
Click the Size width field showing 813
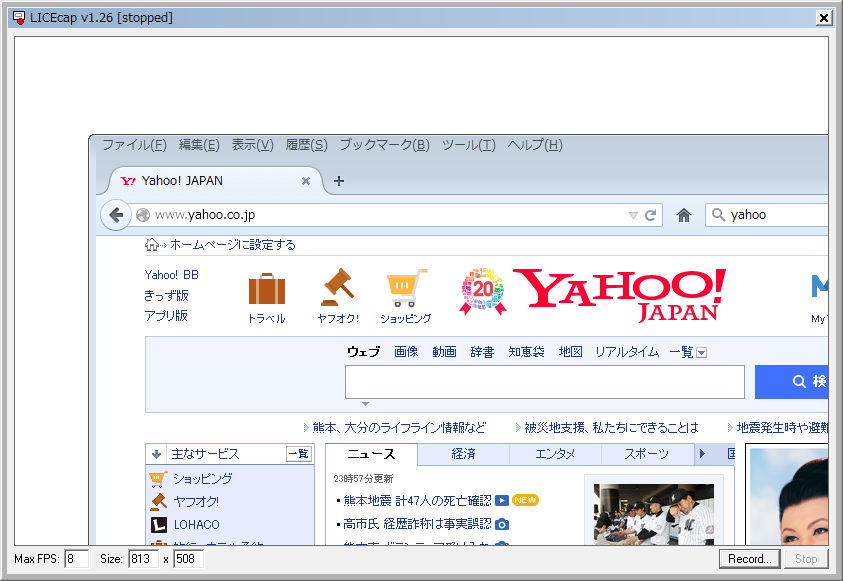click(x=144, y=559)
